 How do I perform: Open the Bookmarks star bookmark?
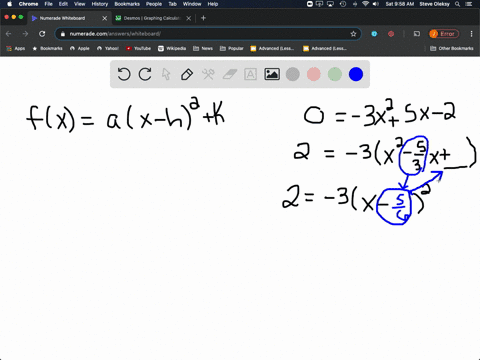(x=47, y=48)
